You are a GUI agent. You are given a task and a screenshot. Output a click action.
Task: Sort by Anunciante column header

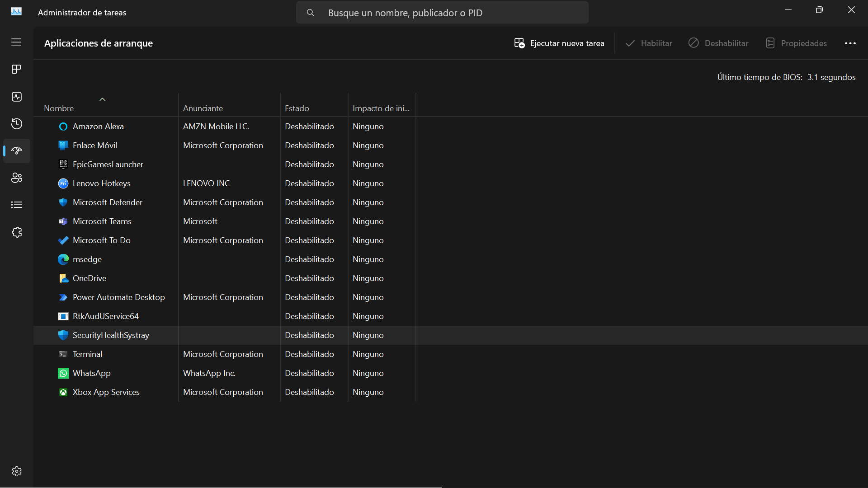point(229,105)
